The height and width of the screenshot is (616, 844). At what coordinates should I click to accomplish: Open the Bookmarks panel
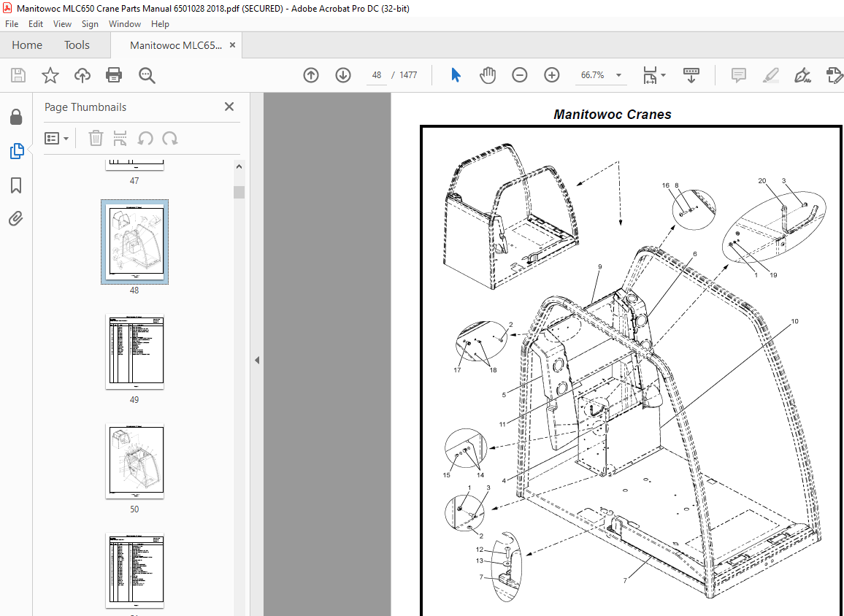pyautogui.click(x=16, y=185)
